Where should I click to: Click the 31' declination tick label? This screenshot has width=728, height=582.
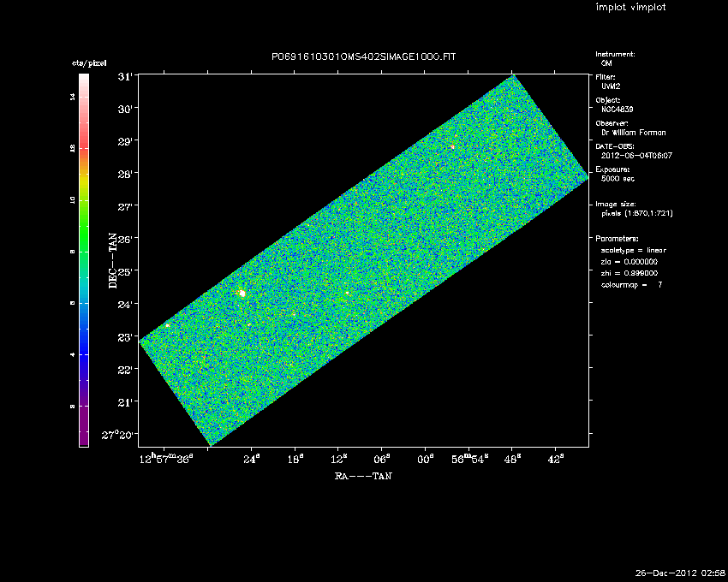click(x=126, y=77)
